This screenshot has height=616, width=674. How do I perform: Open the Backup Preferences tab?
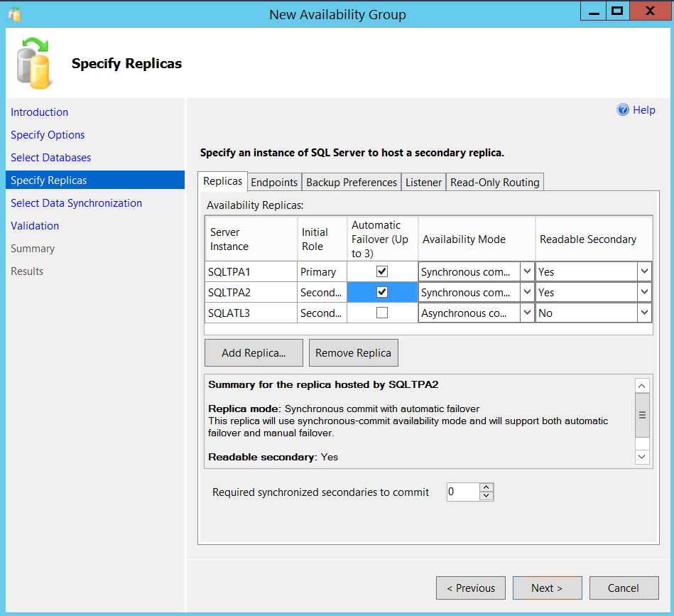click(351, 182)
